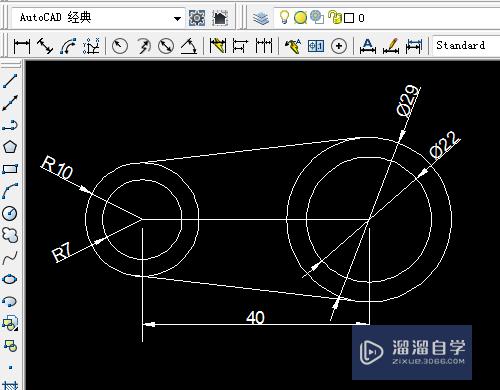Select the Angular dimension tool
Image resolution: width=500 pixels, height=390 pixels.
click(189, 46)
